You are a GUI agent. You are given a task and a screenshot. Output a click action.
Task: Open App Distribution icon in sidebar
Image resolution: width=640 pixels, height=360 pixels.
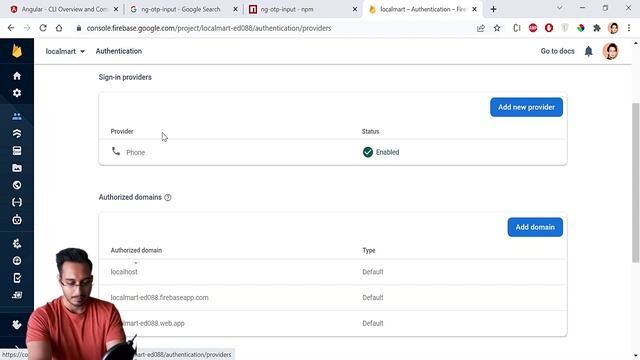17,295
